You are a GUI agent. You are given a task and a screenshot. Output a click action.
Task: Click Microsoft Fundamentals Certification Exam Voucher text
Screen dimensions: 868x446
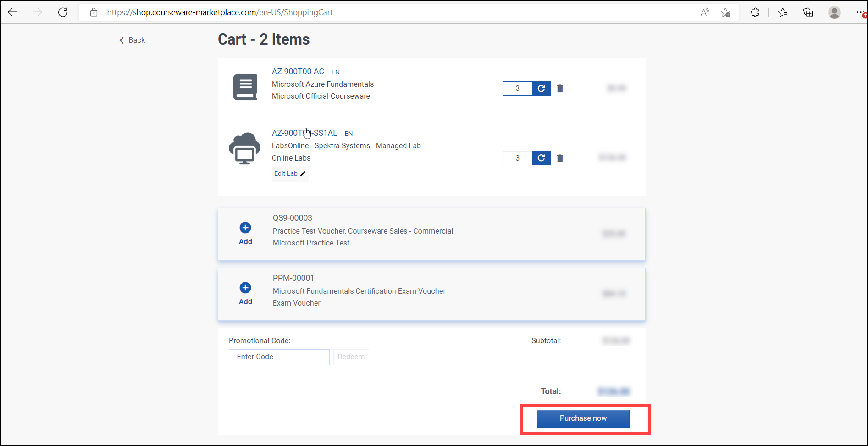(359, 291)
